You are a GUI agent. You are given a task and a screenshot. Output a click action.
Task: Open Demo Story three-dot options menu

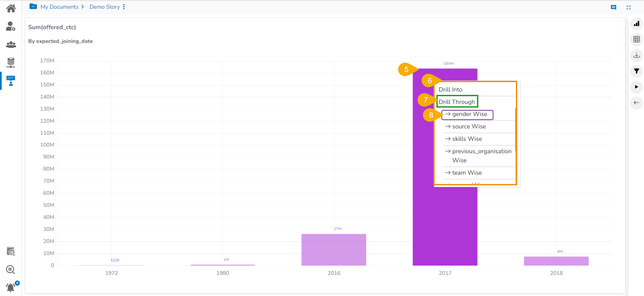click(124, 7)
